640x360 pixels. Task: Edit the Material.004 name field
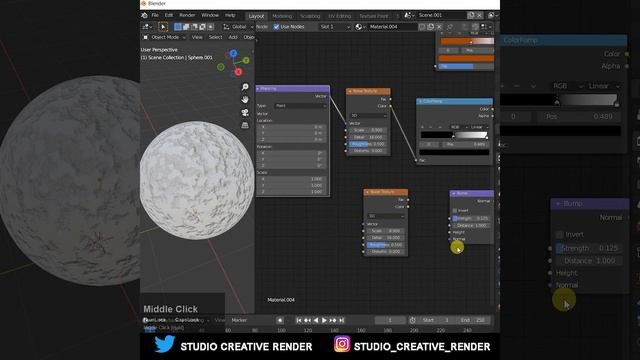(x=392, y=27)
